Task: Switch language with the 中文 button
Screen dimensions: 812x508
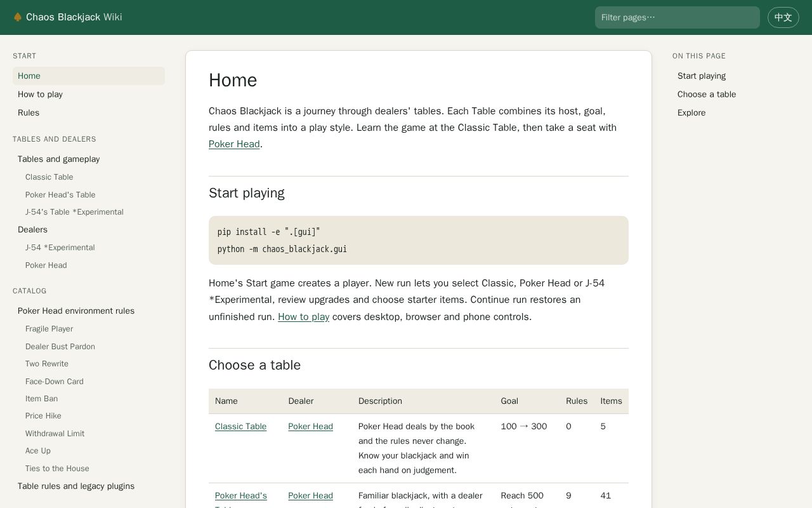Action: coord(783,18)
